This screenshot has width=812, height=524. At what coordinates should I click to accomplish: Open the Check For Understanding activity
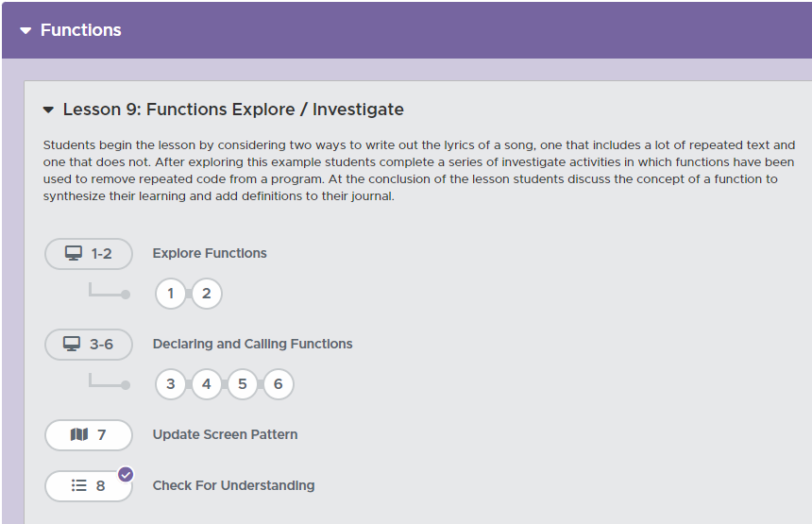(x=233, y=486)
